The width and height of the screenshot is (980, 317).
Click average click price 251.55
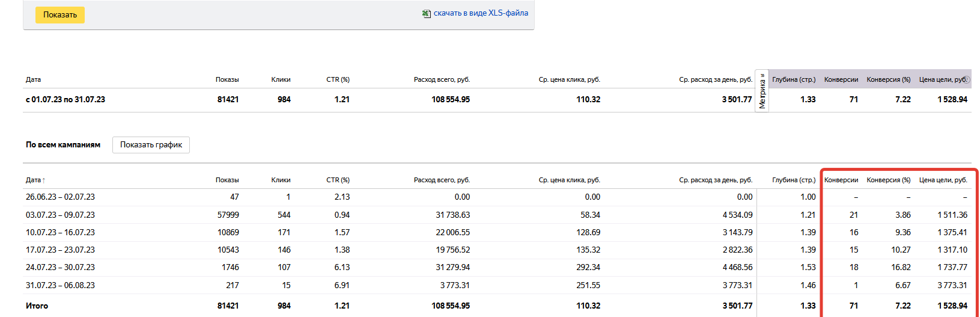588,285
